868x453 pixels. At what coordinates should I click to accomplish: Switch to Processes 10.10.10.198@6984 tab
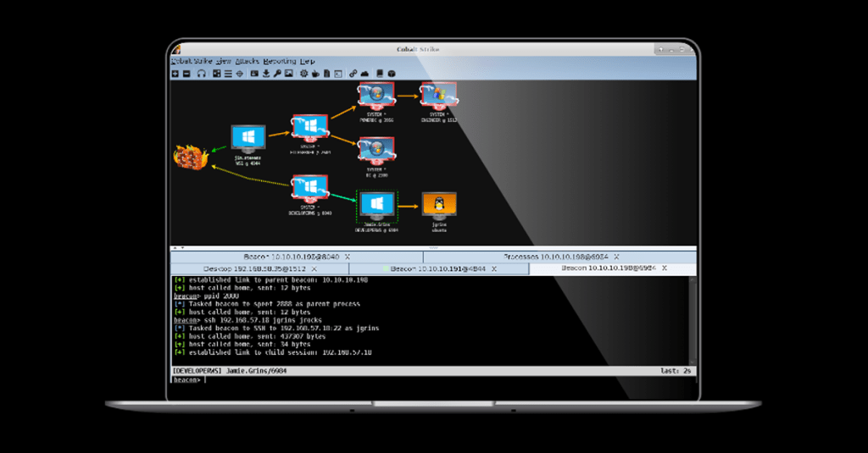[x=560, y=257]
